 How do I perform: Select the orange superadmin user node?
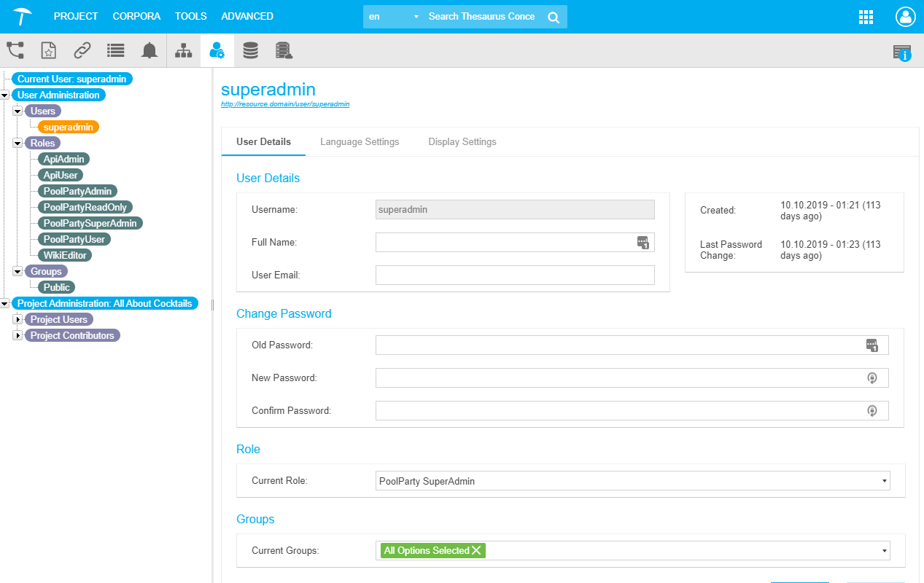point(68,127)
